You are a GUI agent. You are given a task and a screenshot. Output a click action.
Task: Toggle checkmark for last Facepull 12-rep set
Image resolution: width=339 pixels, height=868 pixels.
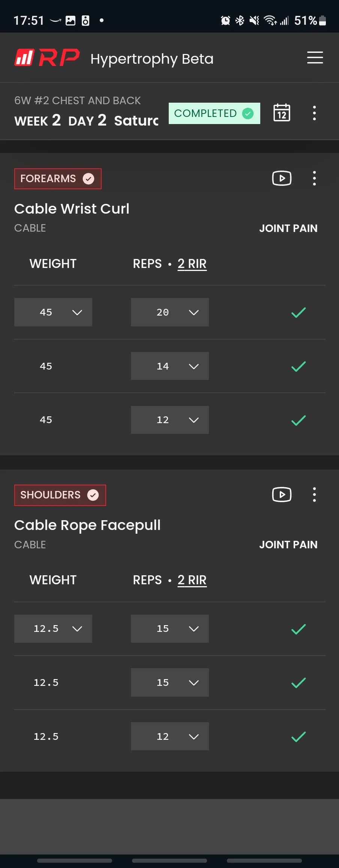click(298, 736)
